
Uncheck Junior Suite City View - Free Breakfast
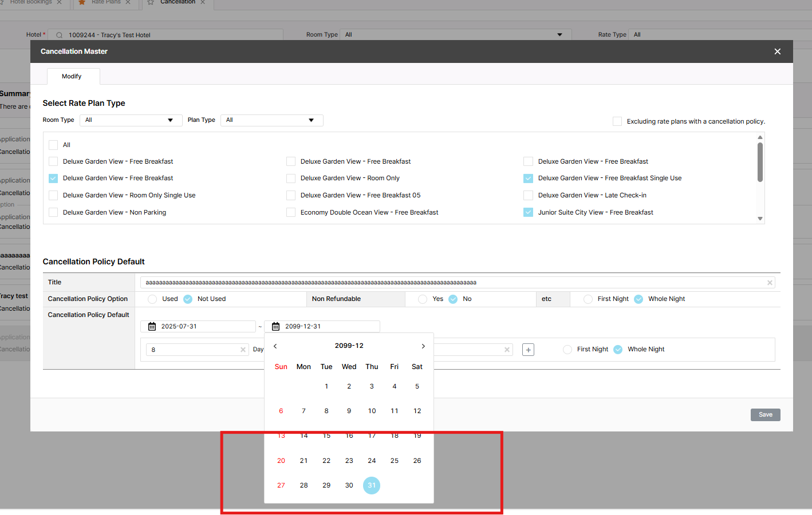click(x=528, y=212)
